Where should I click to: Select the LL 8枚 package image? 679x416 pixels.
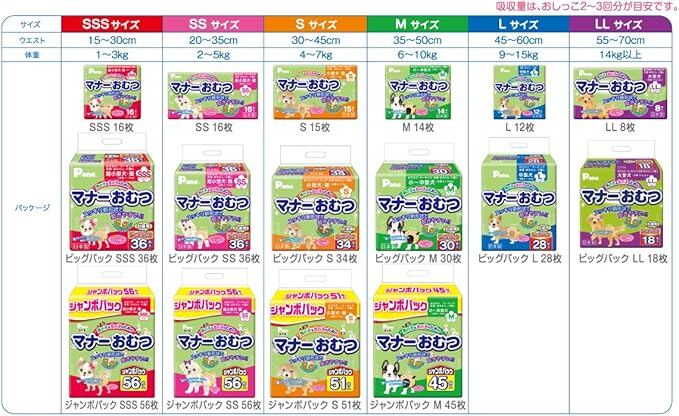click(x=620, y=93)
